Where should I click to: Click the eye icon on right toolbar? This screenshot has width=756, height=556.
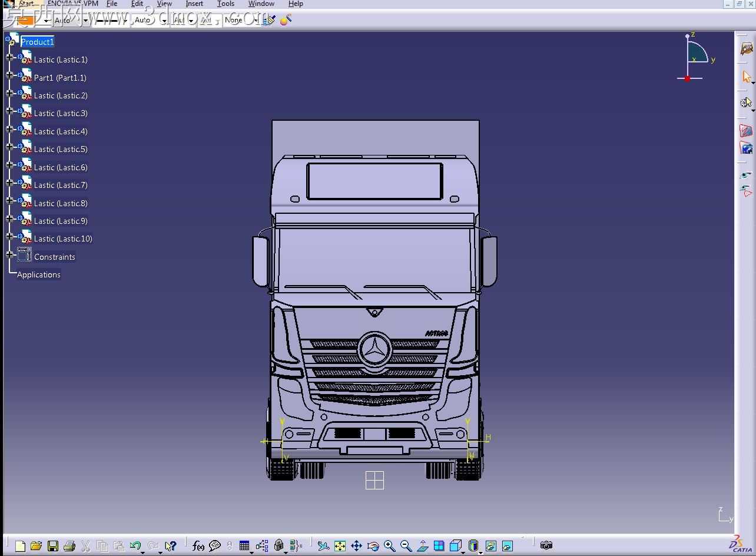click(x=746, y=175)
